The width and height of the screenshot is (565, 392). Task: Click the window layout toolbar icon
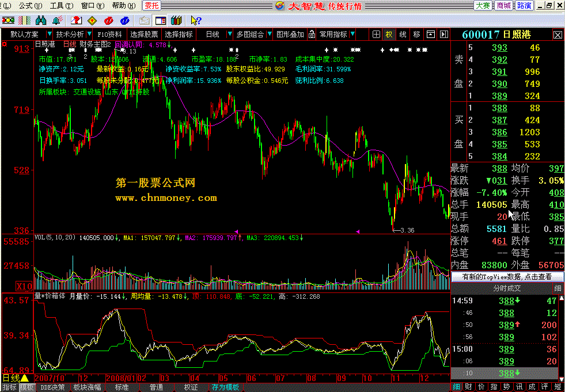click(x=160, y=20)
